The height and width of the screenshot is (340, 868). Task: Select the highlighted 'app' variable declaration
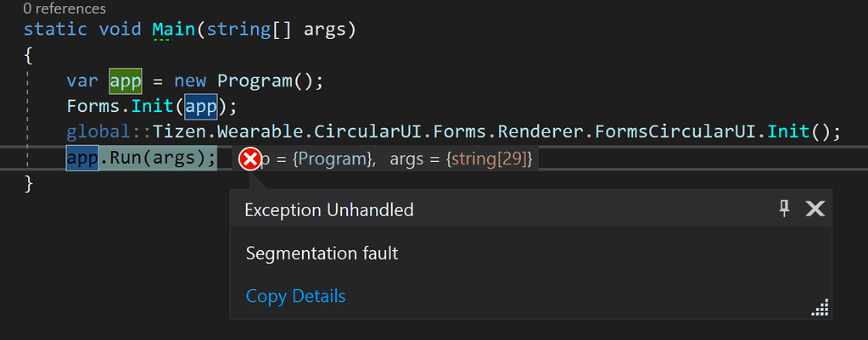coord(126,81)
